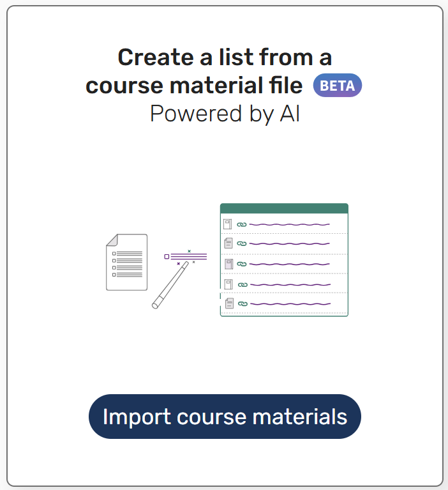Click the purple wavy line in the fifth row
This screenshot has width=448, height=490.
pyautogui.click(x=290, y=304)
